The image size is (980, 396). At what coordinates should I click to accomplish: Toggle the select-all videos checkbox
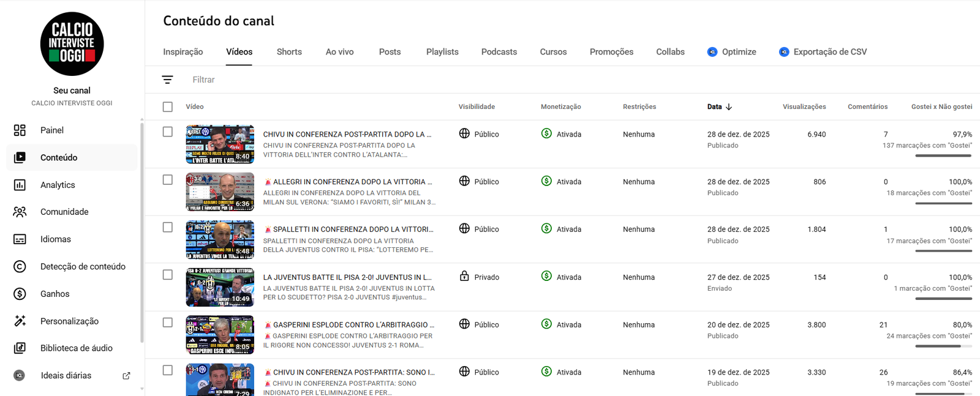pyautogui.click(x=168, y=106)
